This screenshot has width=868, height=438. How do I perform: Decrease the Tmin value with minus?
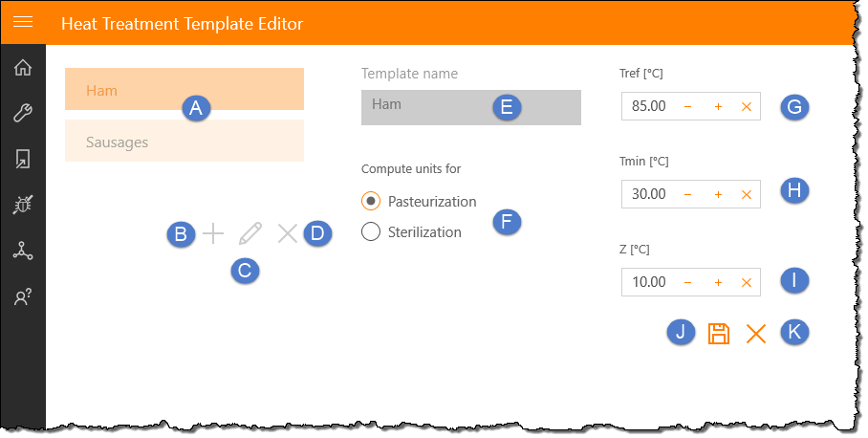(x=688, y=194)
